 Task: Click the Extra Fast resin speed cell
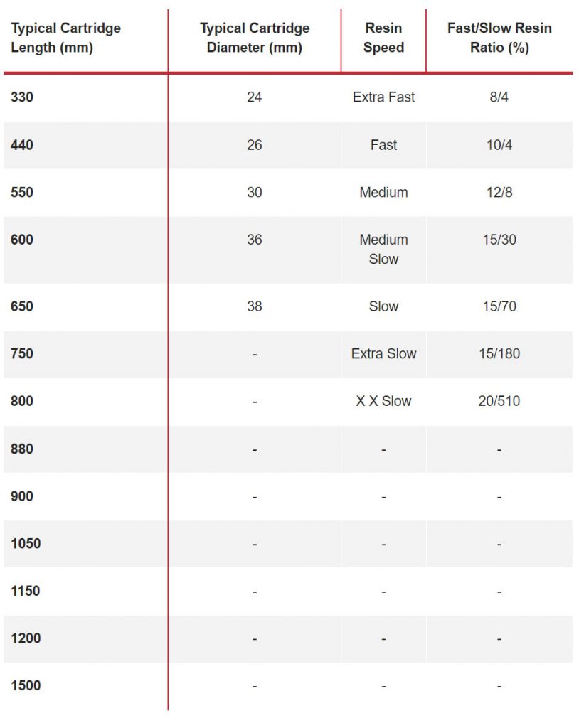point(383,97)
